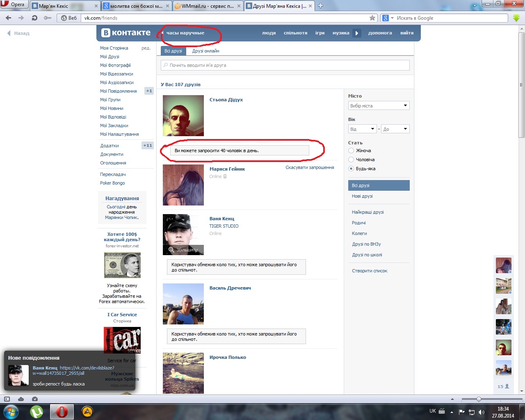The height and width of the screenshot is (420, 525).
Task: Click the Назад back arrow icon
Action: coord(9,33)
